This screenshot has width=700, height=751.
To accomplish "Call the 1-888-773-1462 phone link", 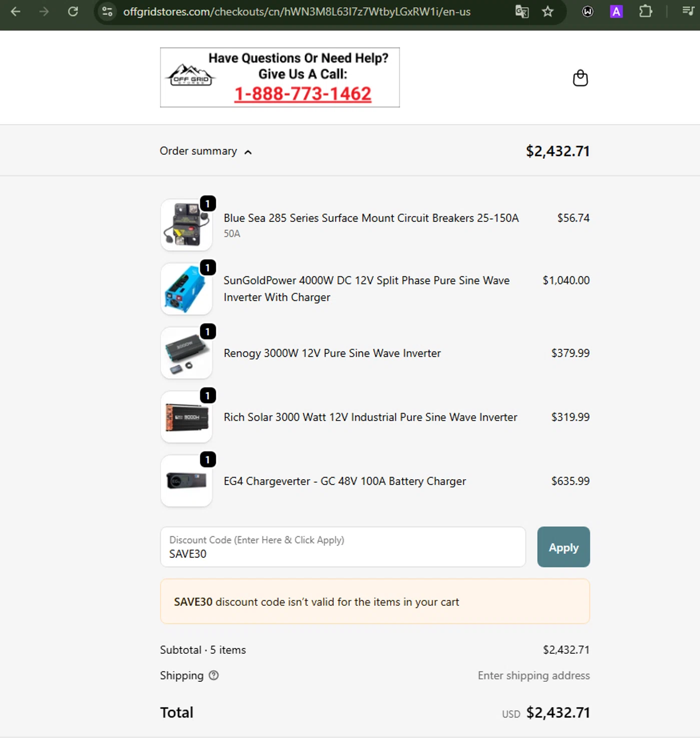I will coord(303,94).
